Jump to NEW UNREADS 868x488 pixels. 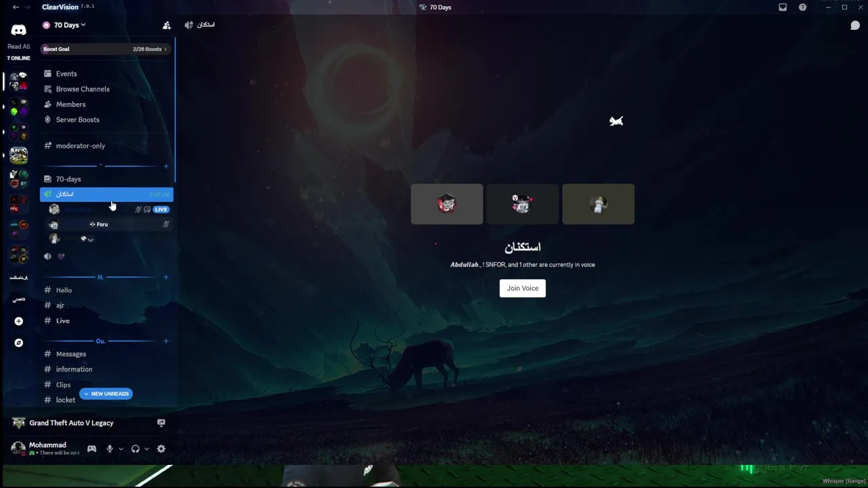point(106,394)
